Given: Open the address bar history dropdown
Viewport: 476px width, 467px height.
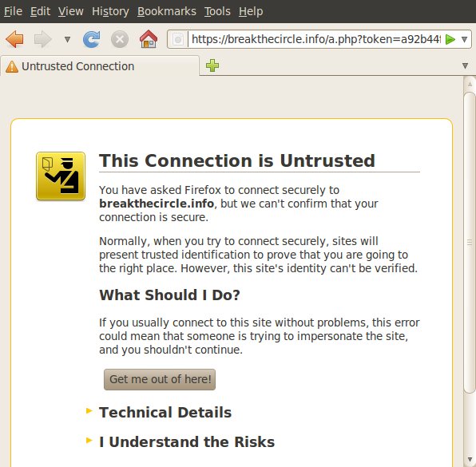Looking at the screenshot, I should coord(464,39).
